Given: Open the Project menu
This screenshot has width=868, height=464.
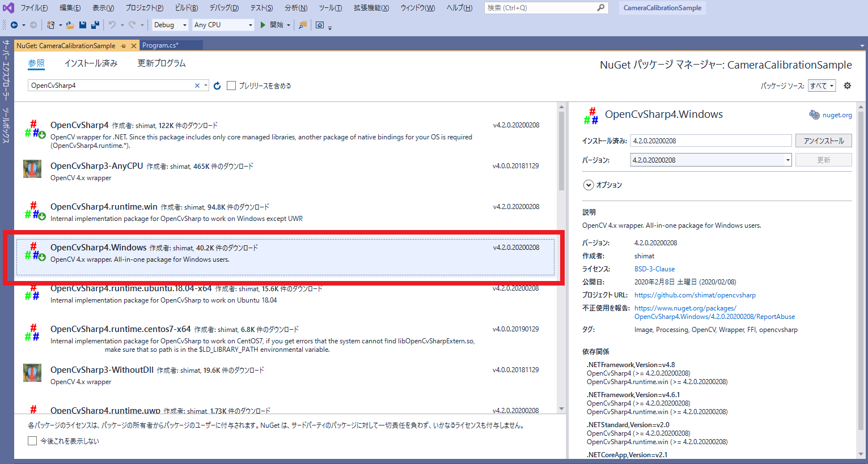Looking at the screenshot, I should (145, 8).
